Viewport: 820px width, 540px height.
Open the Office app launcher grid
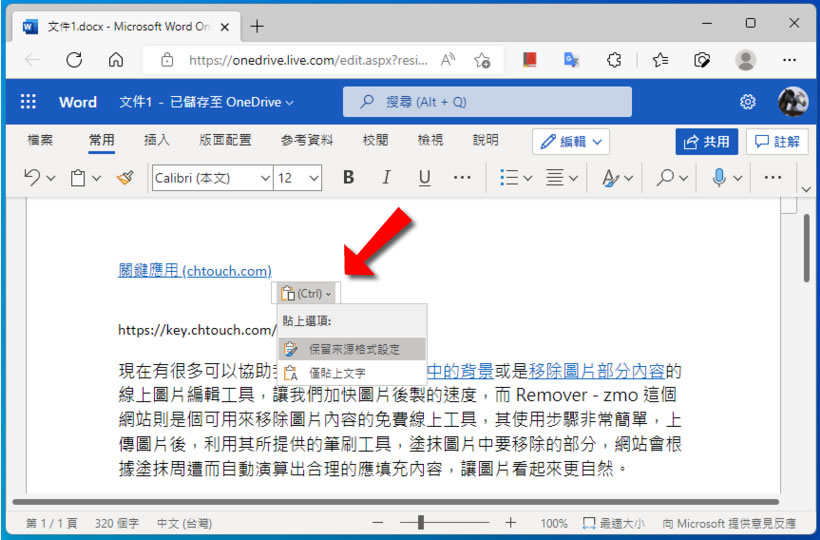pyautogui.click(x=28, y=101)
